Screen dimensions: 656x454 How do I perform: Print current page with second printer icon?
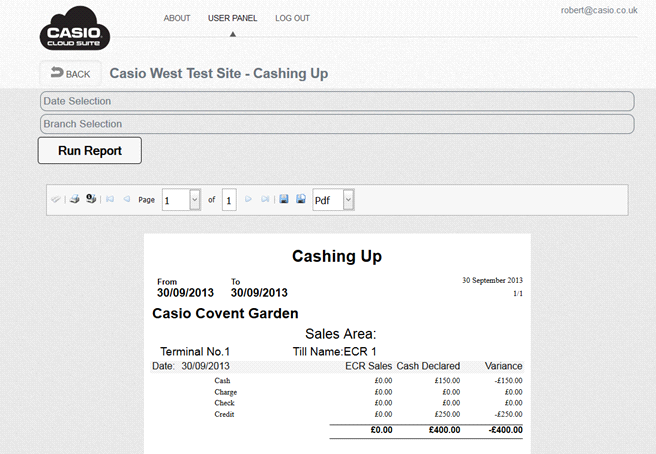(91, 198)
